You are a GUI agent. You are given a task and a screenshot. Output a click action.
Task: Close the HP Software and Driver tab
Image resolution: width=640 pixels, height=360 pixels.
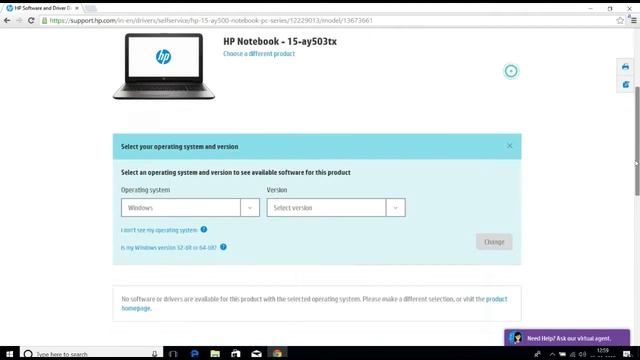click(x=77, y=8)
